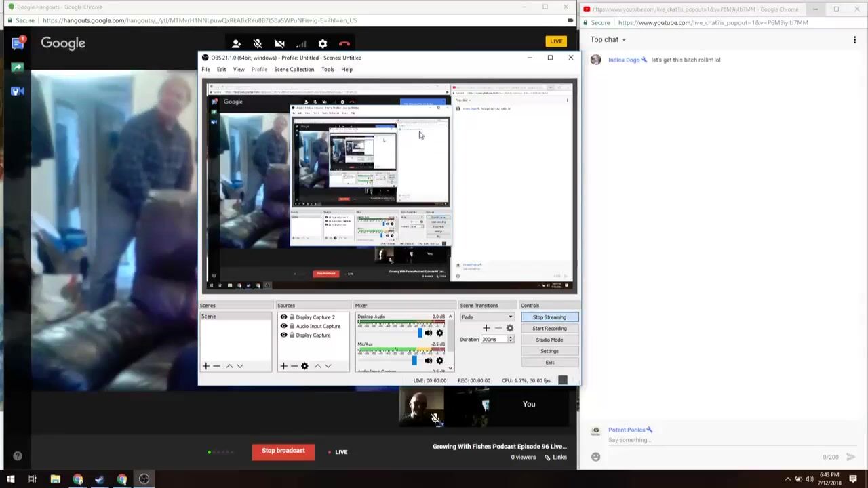Toggle the lock on the bottom Display Capture
Screen dimensions: 868x488
coord(292,335)
